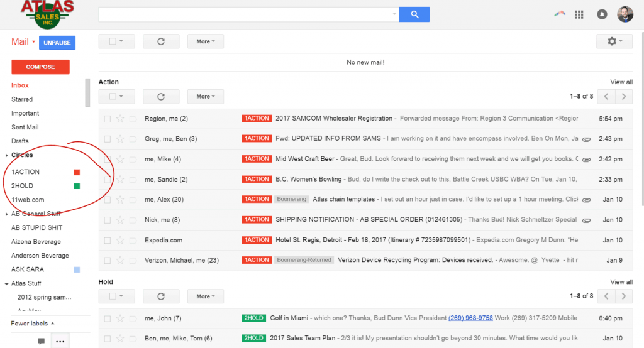Open the 11web.com label
Screen dimensions: 644x348
point(28,200)
